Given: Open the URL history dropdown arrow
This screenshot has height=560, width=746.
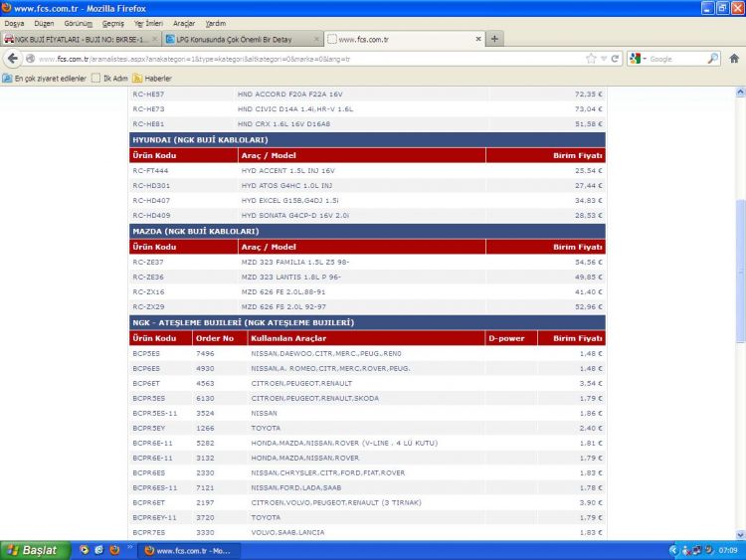Looking at the screenshot, I should point(604,59).
